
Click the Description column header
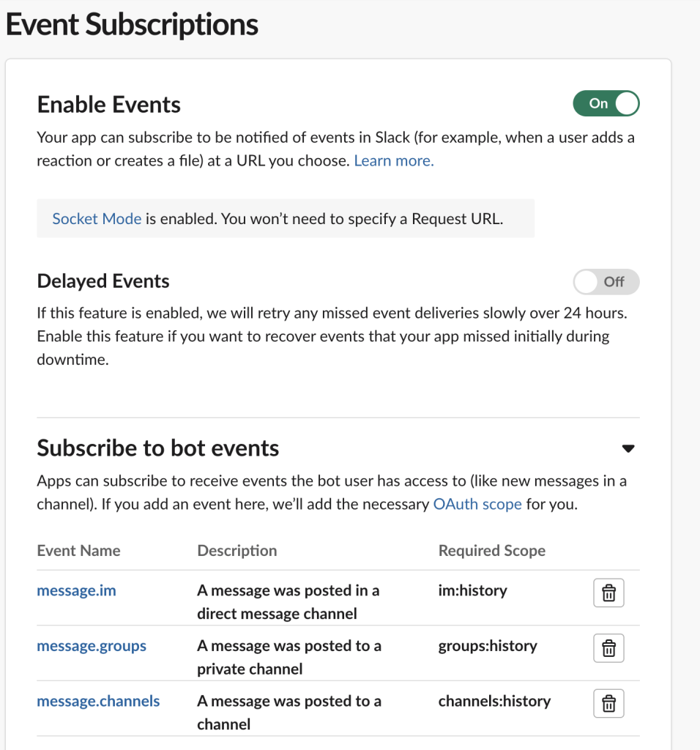click(237, 551)
